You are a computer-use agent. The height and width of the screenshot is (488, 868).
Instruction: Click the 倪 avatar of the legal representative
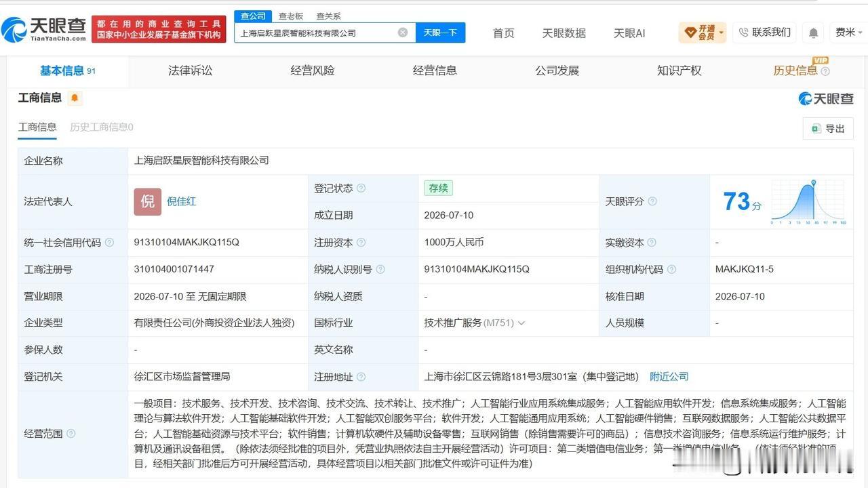click(x=147, y=202)
